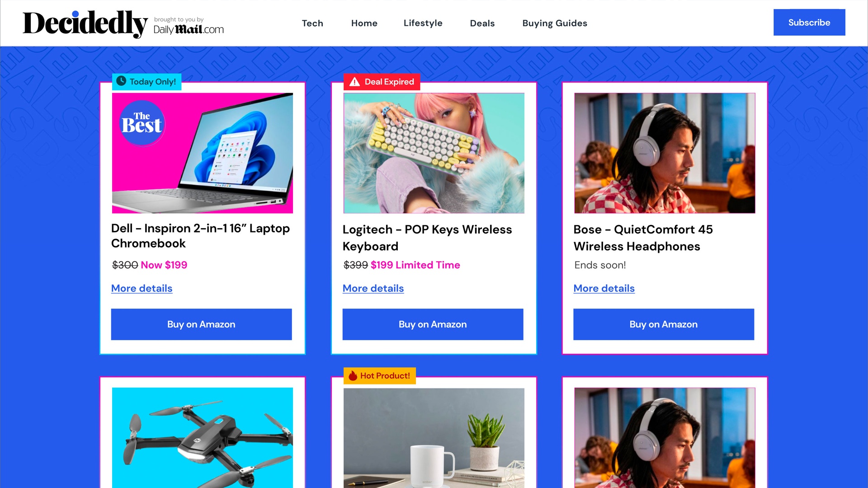Open the Deals section
868x488 pixels.
[482, 23]
